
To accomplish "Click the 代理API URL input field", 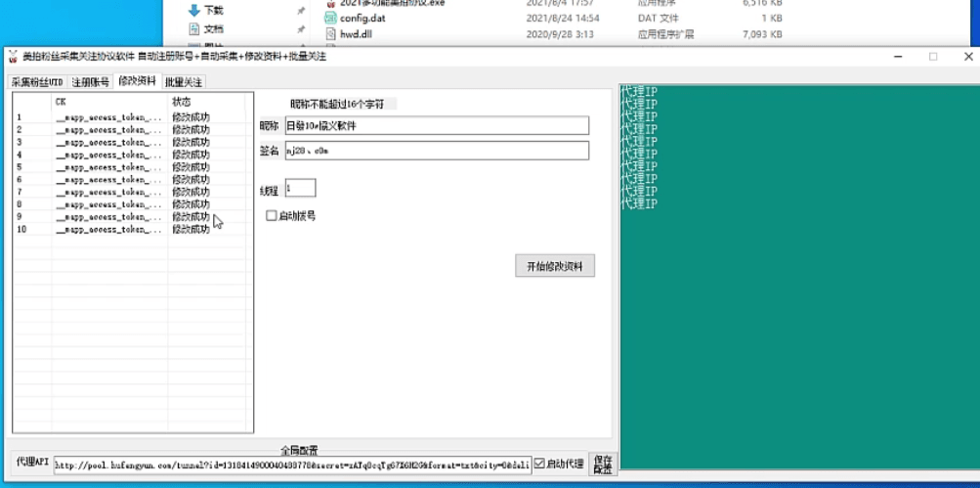I will tap(291, 465).
